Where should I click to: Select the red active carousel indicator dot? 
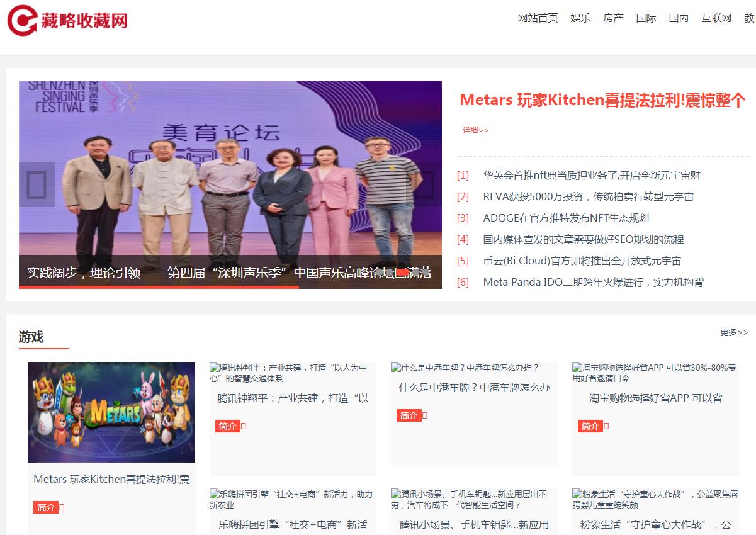point(402,272)
